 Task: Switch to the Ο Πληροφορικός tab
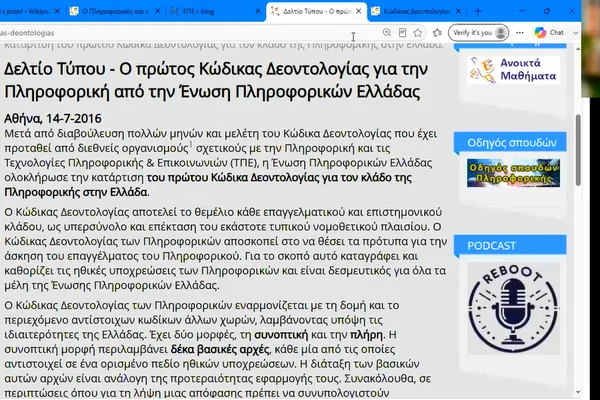[114, 11]
